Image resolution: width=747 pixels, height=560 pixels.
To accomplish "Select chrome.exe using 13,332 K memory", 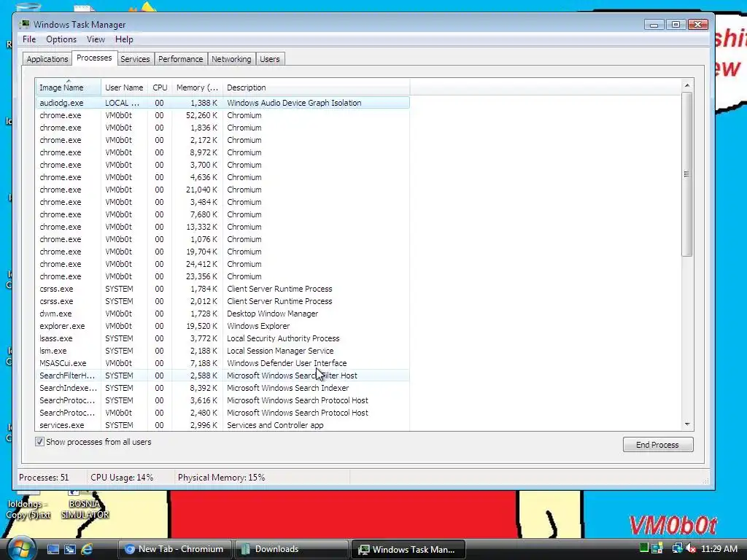I will click(x=222, y=227).
